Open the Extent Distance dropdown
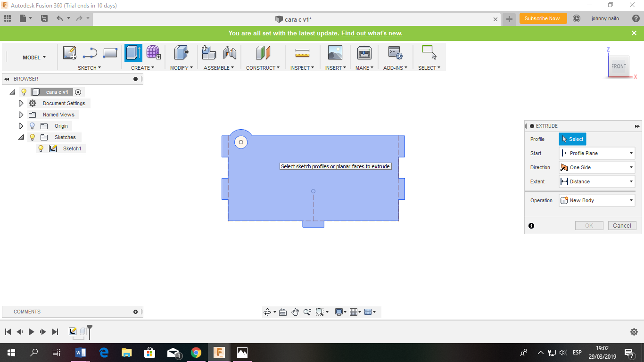Image resolution: width=644 pixels, height=362 pixels. [x=597, y=181]
